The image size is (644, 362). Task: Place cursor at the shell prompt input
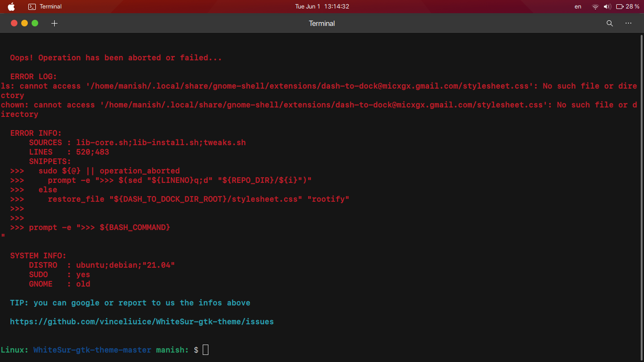click(x=205, y=350)
